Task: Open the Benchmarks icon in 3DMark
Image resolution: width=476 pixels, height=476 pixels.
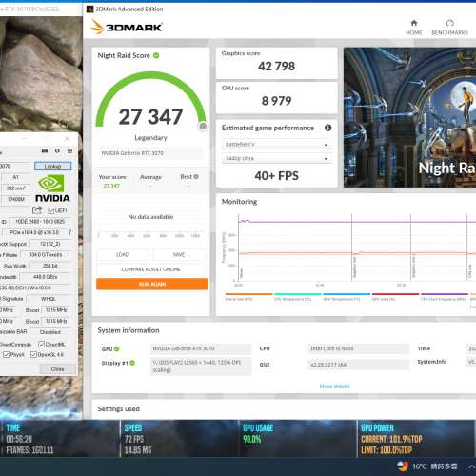Action: [x=449, y=23]
